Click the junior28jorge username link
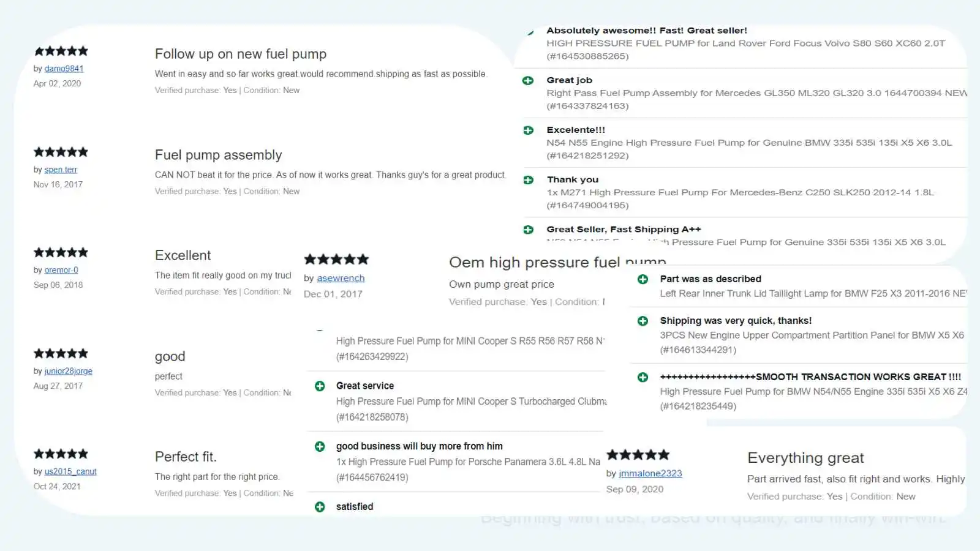The height and width of the screenshot is (551, 980). point(68,371)
